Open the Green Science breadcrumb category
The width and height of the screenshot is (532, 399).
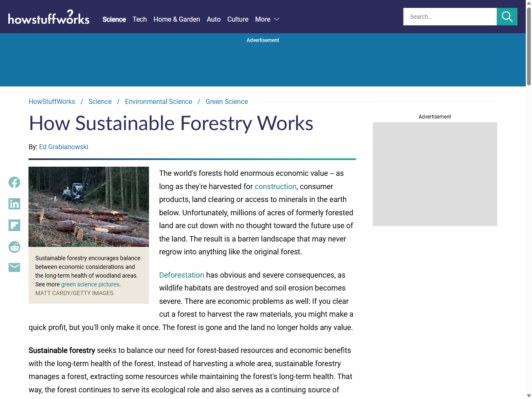pos(227,101)
